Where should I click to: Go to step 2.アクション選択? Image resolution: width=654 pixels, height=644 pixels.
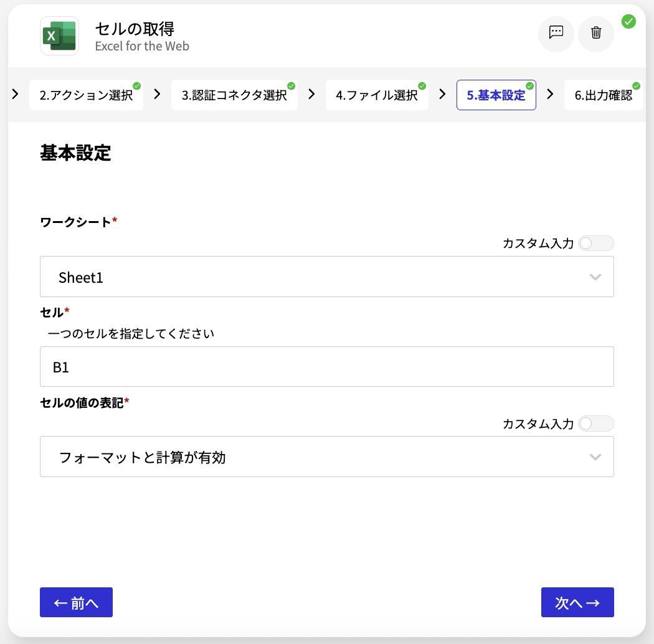tap(86, 95)
